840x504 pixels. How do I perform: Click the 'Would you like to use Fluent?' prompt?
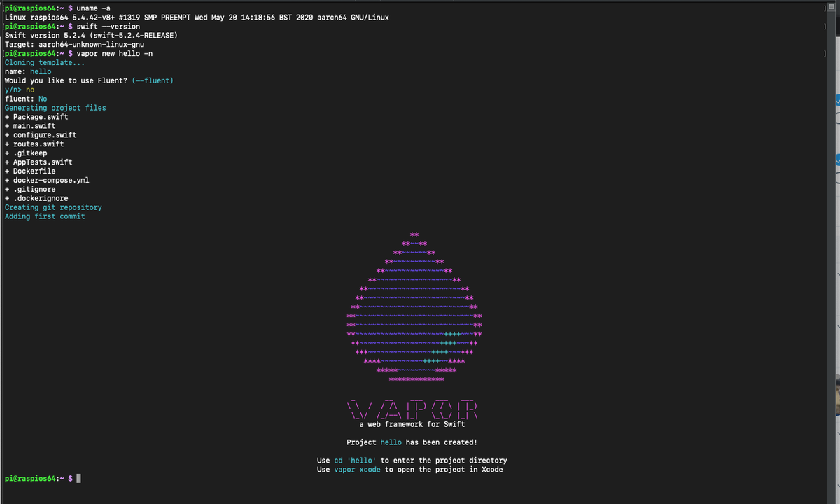[x=66, y=80]
